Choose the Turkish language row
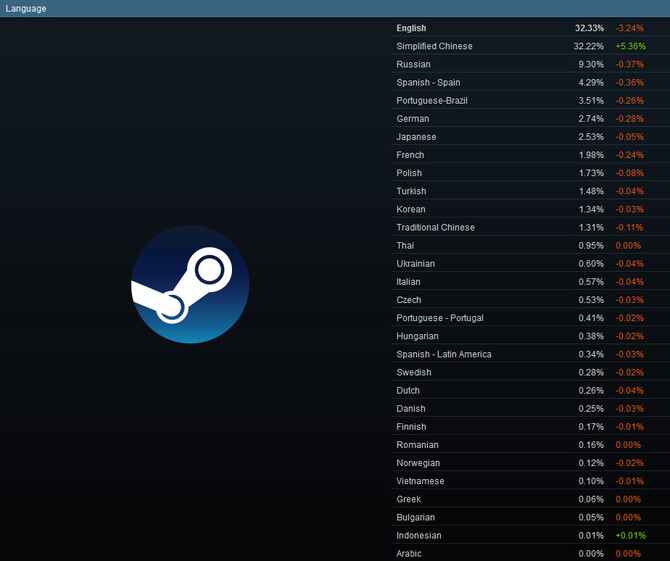670x561 pixels. click(x=530, y=191)
